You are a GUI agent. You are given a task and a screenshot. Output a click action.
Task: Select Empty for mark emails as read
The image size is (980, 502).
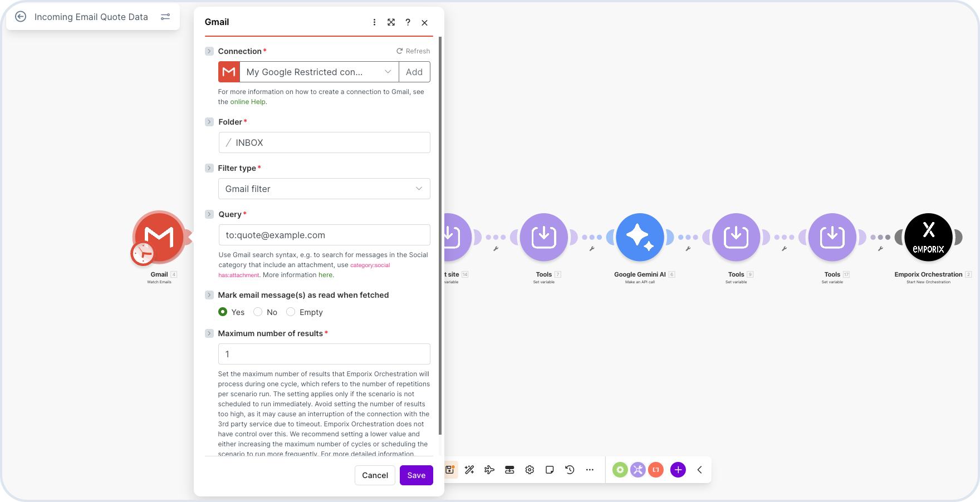(x=291, y=312)
